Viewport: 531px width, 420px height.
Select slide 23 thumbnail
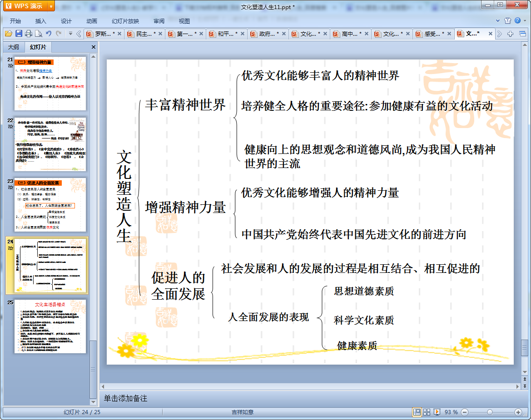point(50,205)
